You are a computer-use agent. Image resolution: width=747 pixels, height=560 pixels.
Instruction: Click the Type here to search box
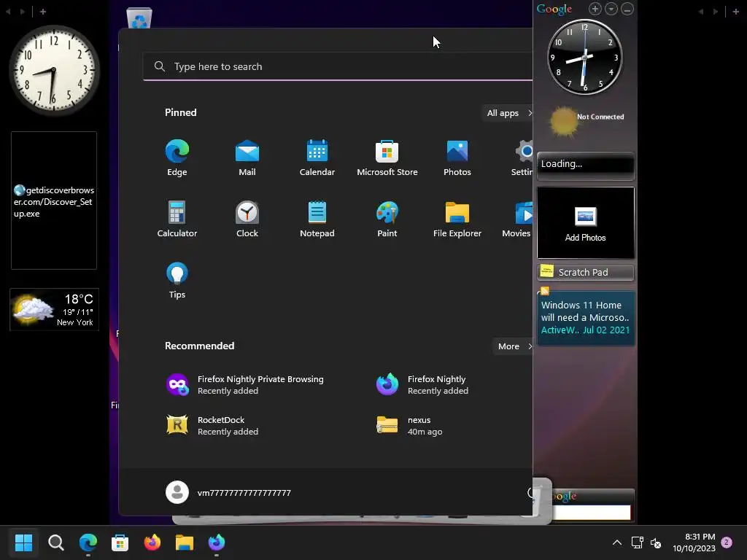[338, 66]
